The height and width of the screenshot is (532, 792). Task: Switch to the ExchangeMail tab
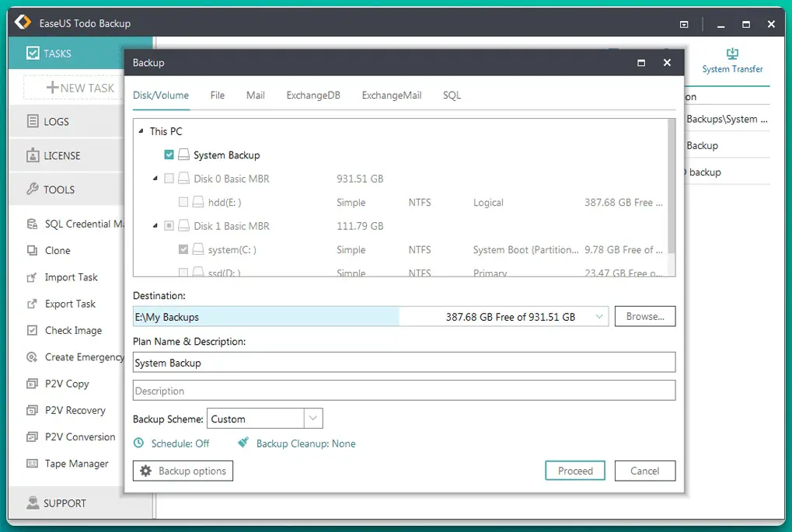[x=391, y=96]
